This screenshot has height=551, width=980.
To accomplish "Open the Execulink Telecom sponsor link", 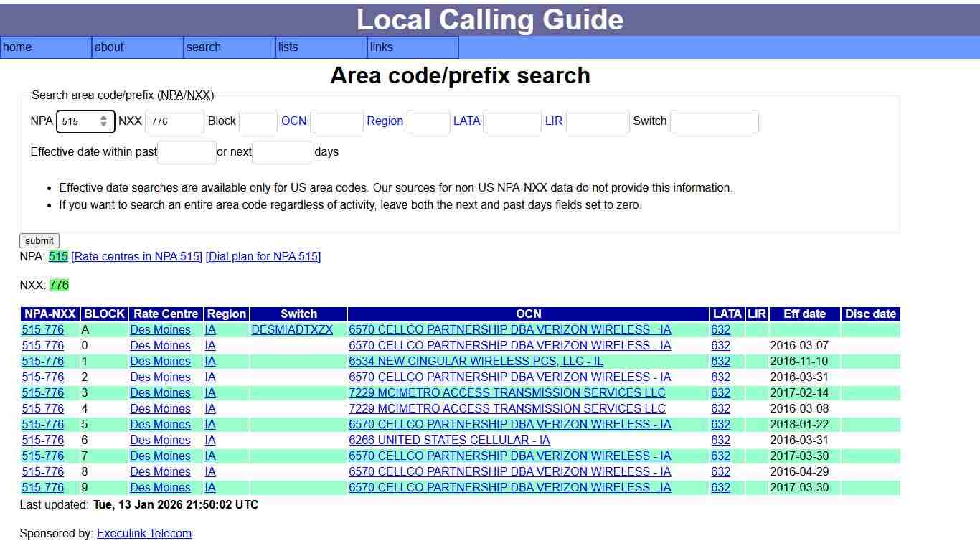I will 143,533.
